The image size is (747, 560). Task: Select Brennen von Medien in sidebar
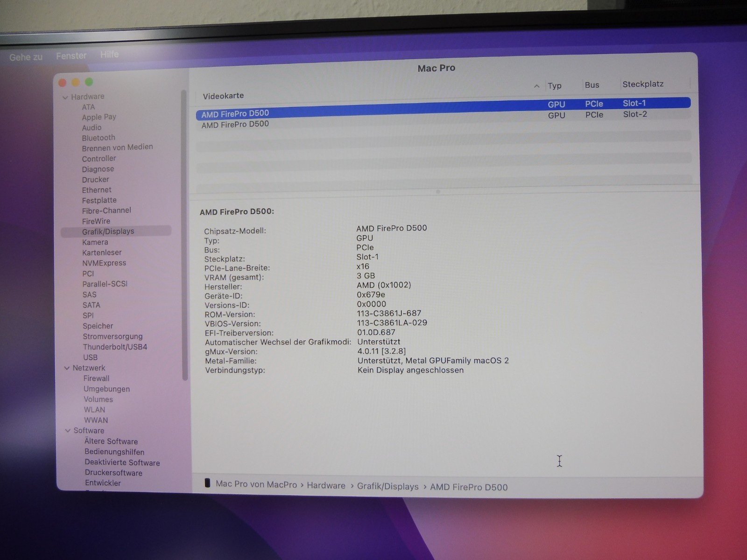coord(117,147)
